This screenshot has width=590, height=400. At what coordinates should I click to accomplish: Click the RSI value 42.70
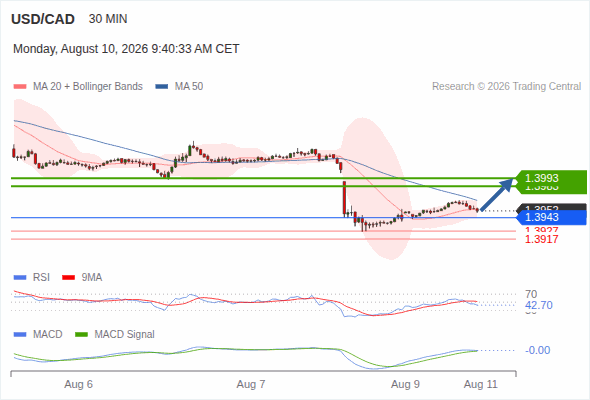[539, 305]
